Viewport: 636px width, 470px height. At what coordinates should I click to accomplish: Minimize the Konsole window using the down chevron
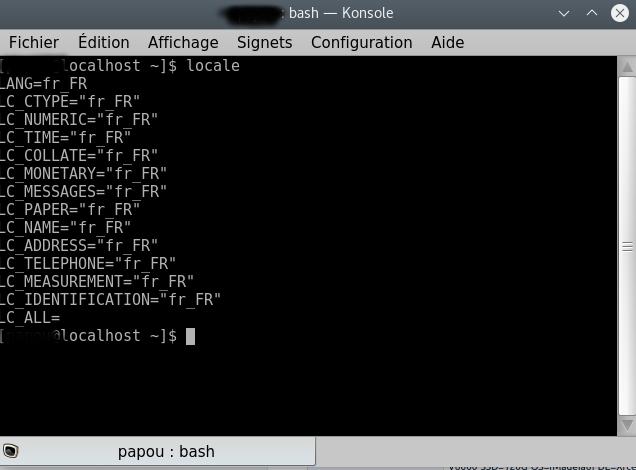pyautogui.click(x=564, y=13)
